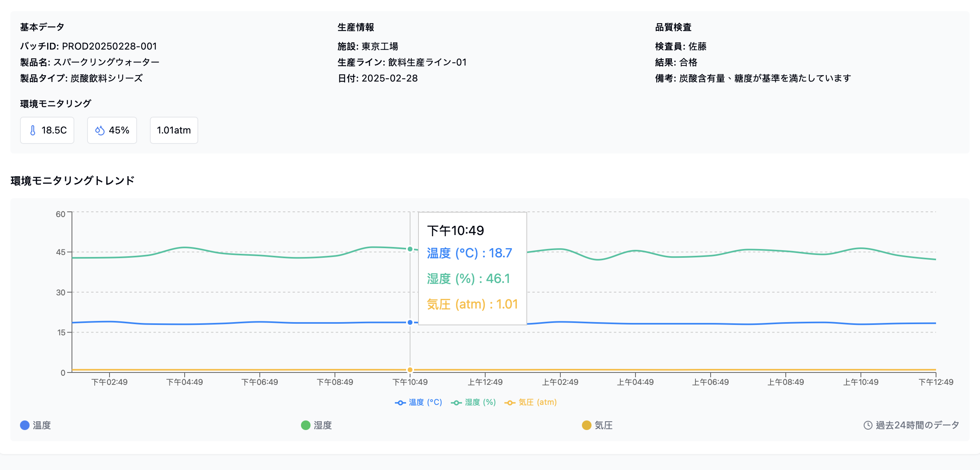Click the green humidity data point at 下午10:49
Screen dimensions: 980x470
point(410,249)
